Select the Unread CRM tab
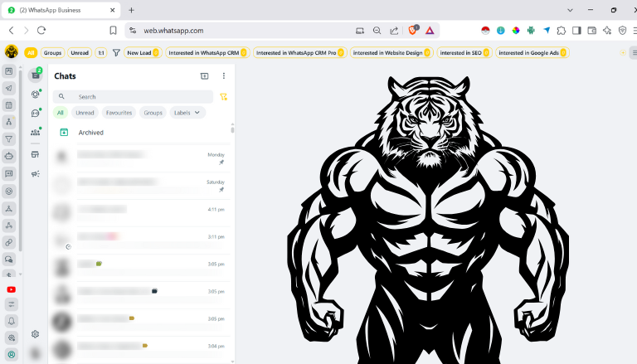Screen dimensions: 637x364 [80, 53]
